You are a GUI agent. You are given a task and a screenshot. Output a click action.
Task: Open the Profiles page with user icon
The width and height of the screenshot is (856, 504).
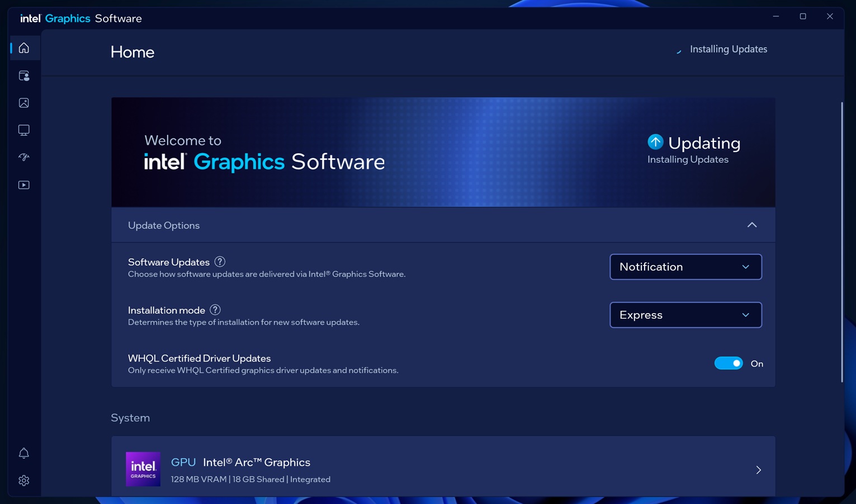(x=24, y=75)
